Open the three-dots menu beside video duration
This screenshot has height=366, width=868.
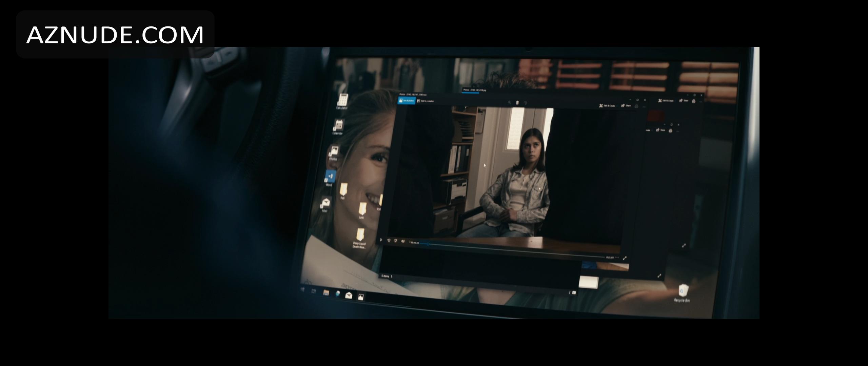tap(617, 258)
